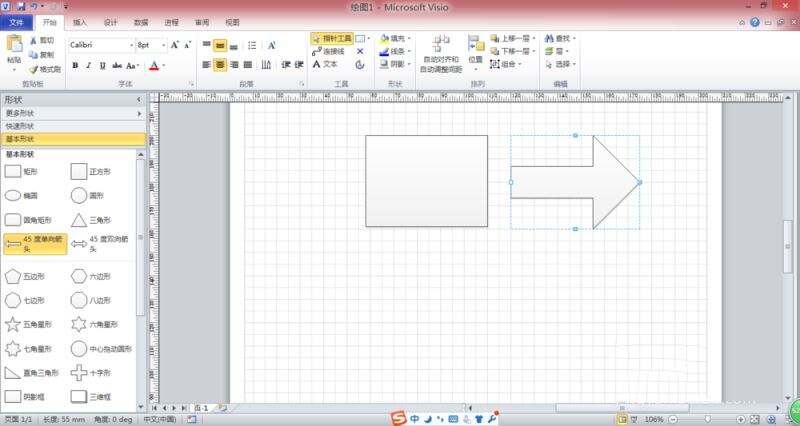The height and width of the screenshot is (426, 800).
Task: Open the rectangle drawing tool dropdown
Action: (x=369, y=39)
